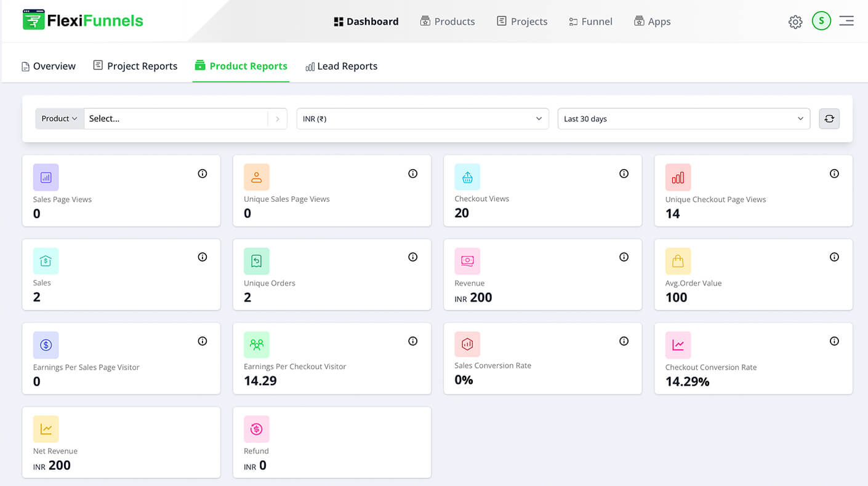Click the Select product input field
The width and height of the screenshot is (868, 486).
(175, 119)
